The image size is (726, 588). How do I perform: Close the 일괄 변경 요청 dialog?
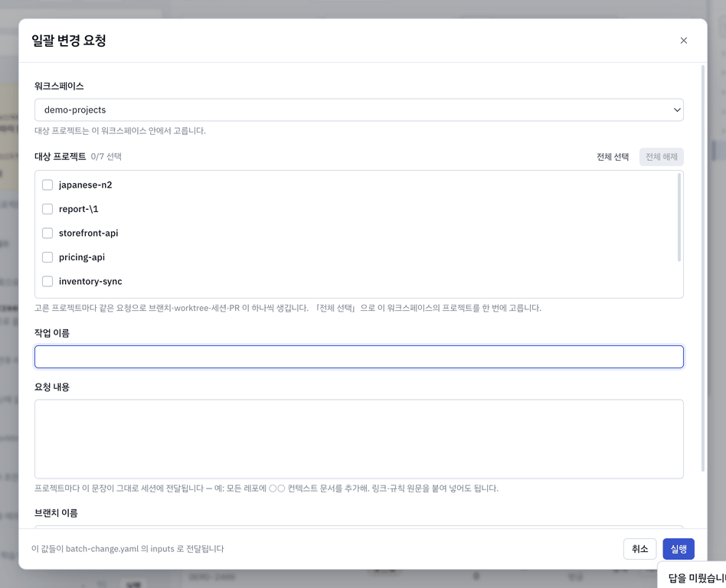point(683,41)
